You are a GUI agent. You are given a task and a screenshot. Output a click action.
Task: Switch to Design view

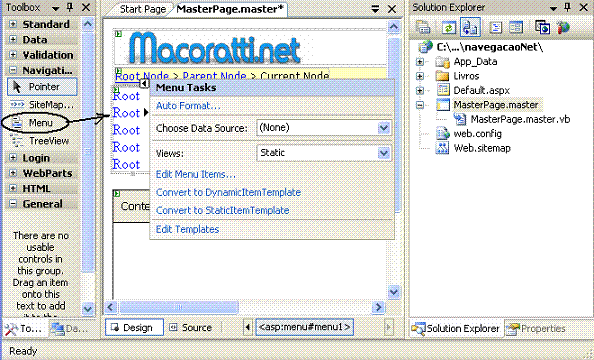[x=134, y=327]
